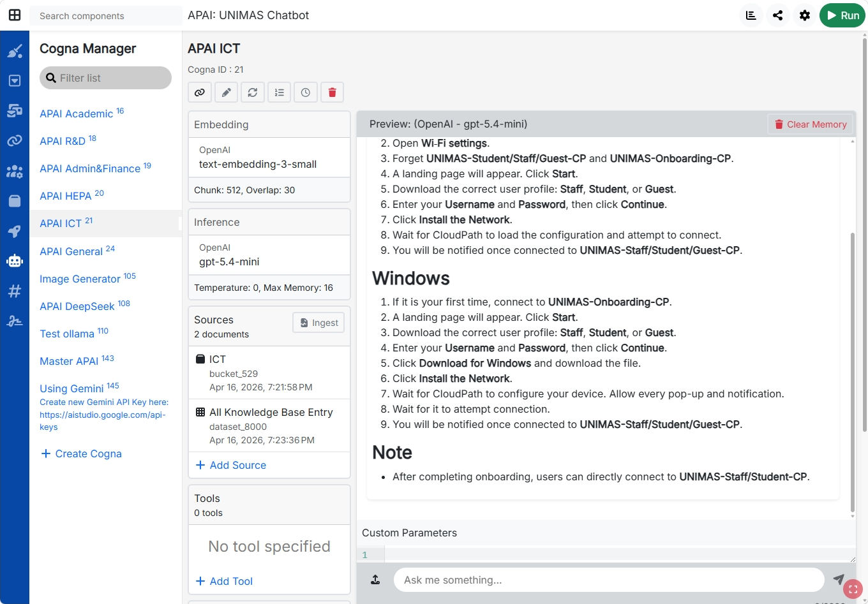Image resolution: width=868 pixels, height=604 pixels.
Task: Open the All Knowledge Base Entry source
Action: pyautogui.click(x=269, y=425)
